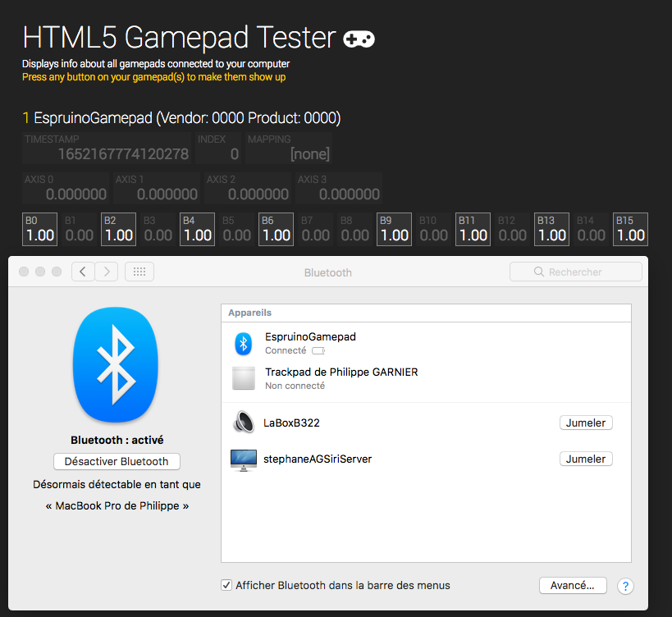Select the LaBoxB322 device name

point(291,423)
